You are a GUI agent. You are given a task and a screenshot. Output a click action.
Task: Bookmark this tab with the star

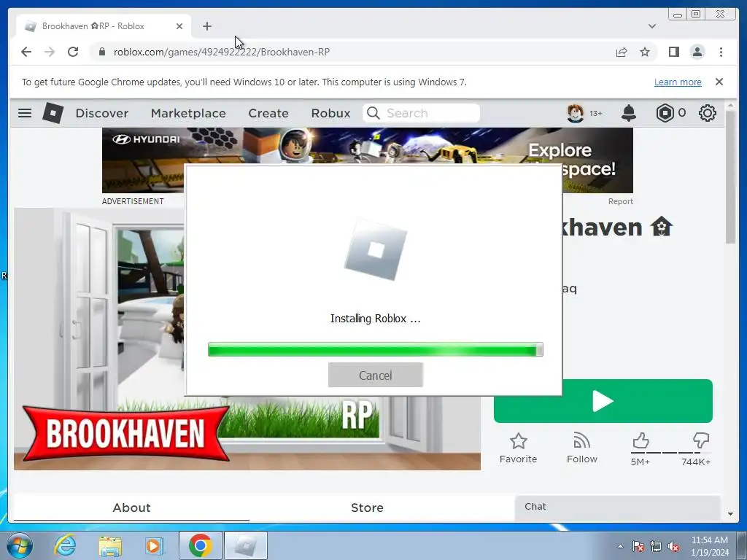point(645,52)
